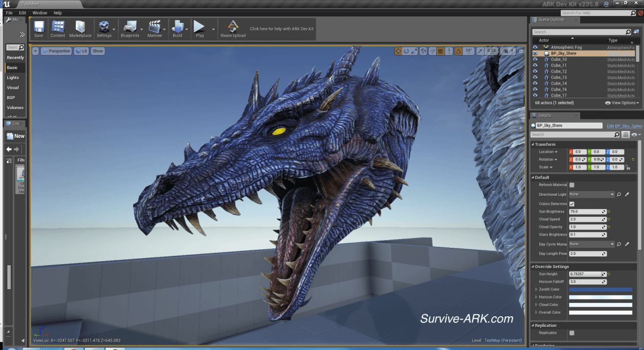644x350 pixels.
Task: Select Lights category in Modes panel
Action: point(13,78)
